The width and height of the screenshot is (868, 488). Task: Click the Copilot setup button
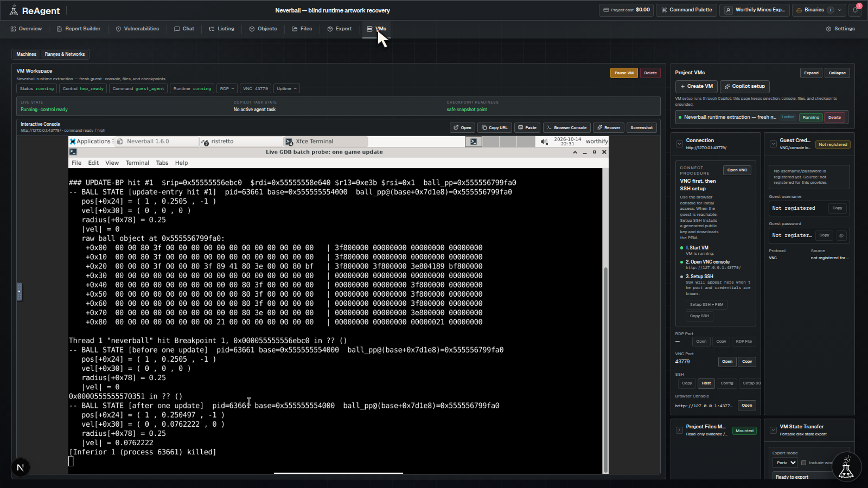point(744,86)
